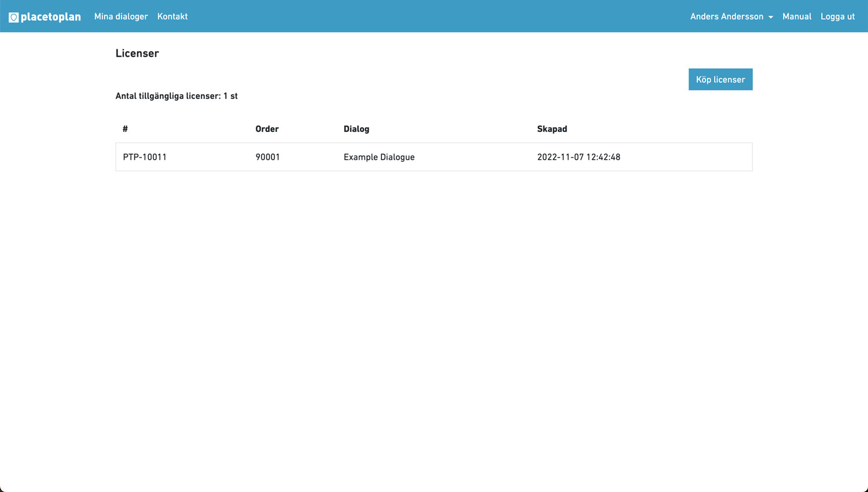This screenshot has width=868, height=492.
Task: Click the # column header
Action: click(125, 129)
